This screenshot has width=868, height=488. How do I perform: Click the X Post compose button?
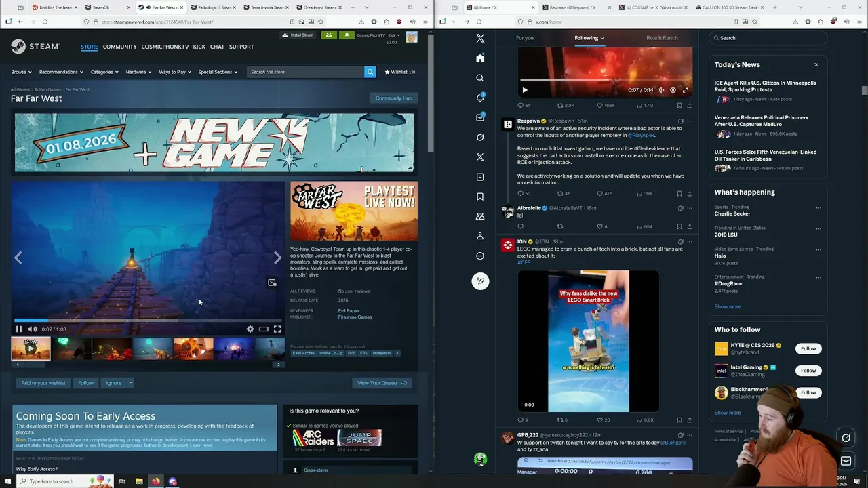point(480,281)
